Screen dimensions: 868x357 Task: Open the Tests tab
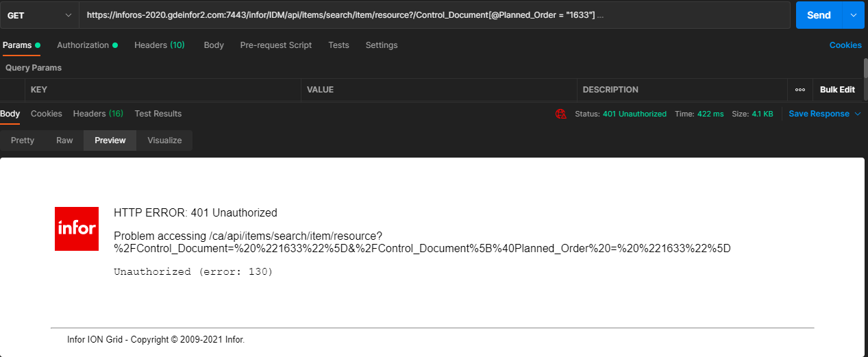[x=338, y=45]
